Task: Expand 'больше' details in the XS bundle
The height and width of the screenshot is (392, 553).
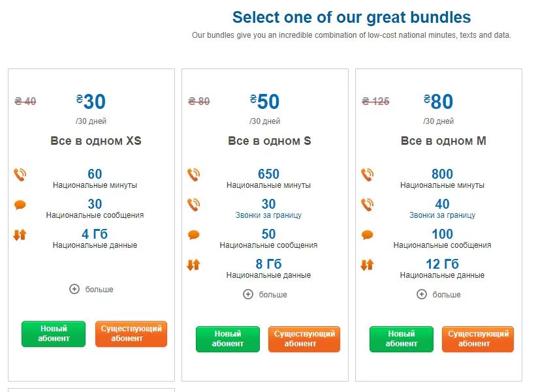Action: [x=91, y=289]
